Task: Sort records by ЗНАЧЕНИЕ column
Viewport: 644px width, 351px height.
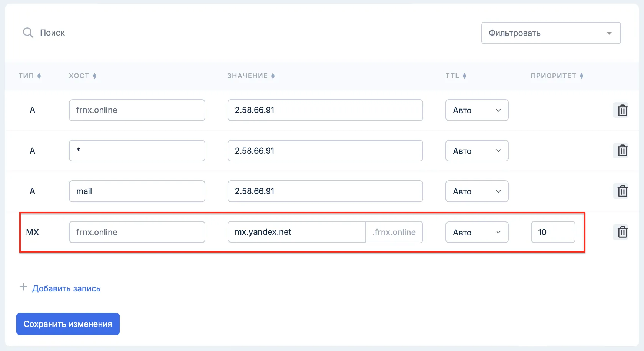Action: [x=251, y=76]
